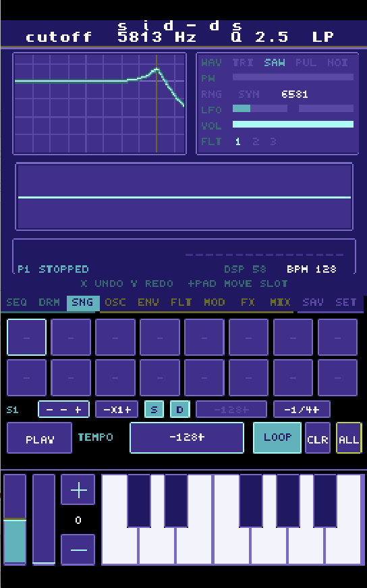Viewport: 367px width, 588px height.
Task: Click the -X1+ repeat multiplier selector
Action: tap(117, 409)
